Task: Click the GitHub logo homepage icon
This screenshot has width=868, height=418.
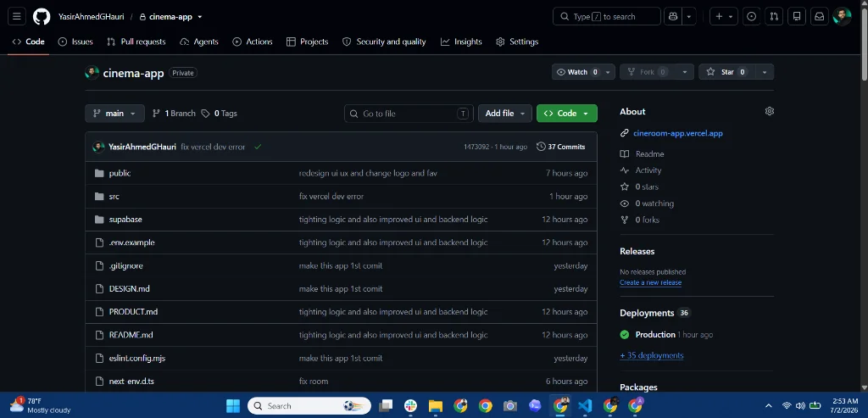Action: coord(42,17)
